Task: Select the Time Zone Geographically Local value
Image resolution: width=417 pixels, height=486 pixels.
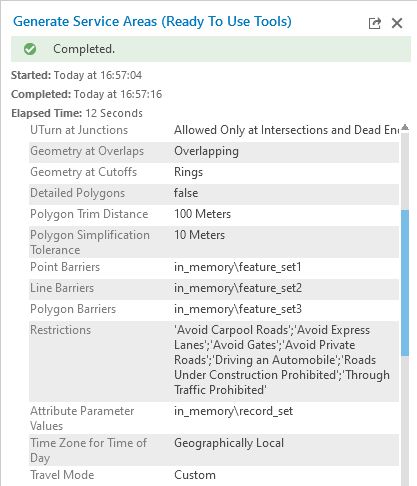Action: pyautogui.click(x=229, y=443)
